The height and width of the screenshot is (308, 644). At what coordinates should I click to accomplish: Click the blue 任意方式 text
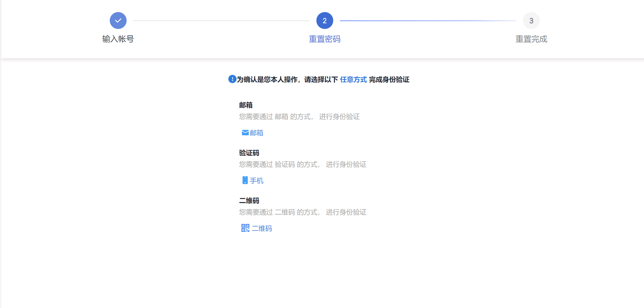[x=353, y=80]
